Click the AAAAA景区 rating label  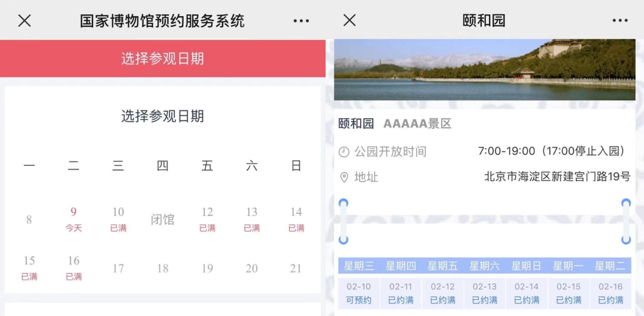click(417, 123)
